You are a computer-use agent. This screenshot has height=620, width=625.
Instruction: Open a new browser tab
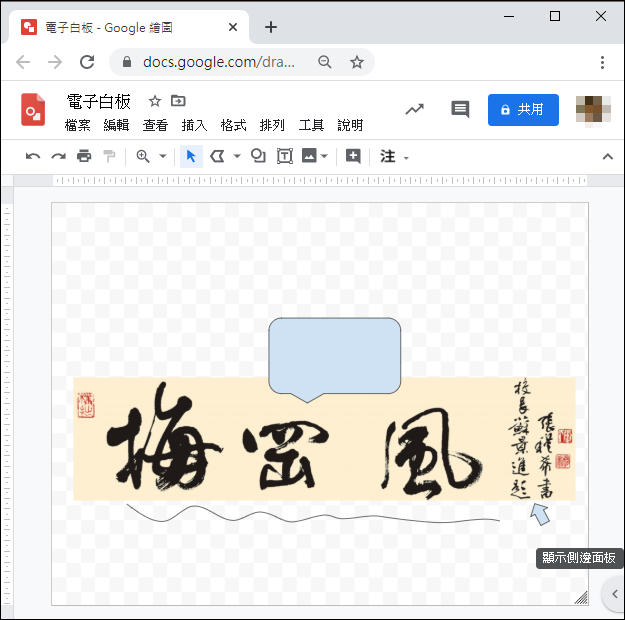pos(271,27)
